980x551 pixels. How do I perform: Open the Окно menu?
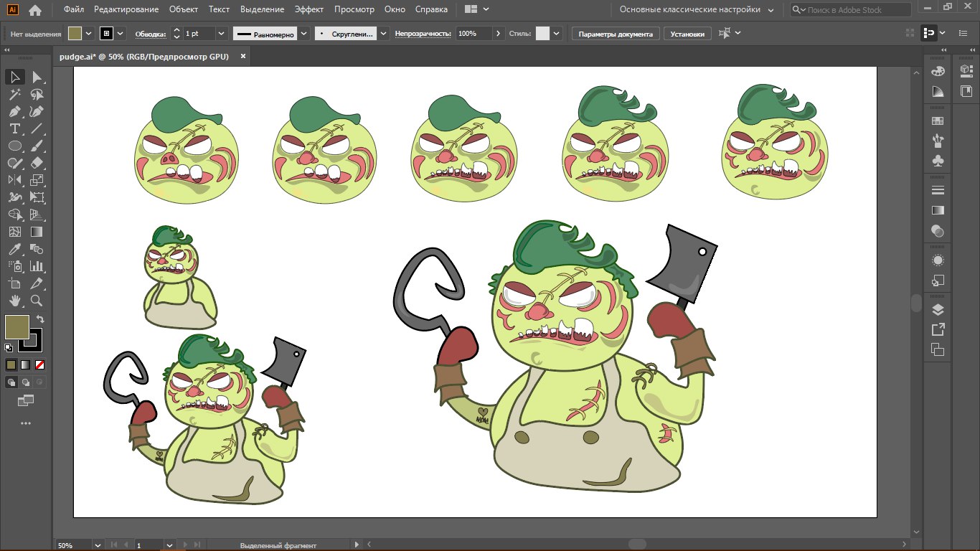[x=395, y=9]
